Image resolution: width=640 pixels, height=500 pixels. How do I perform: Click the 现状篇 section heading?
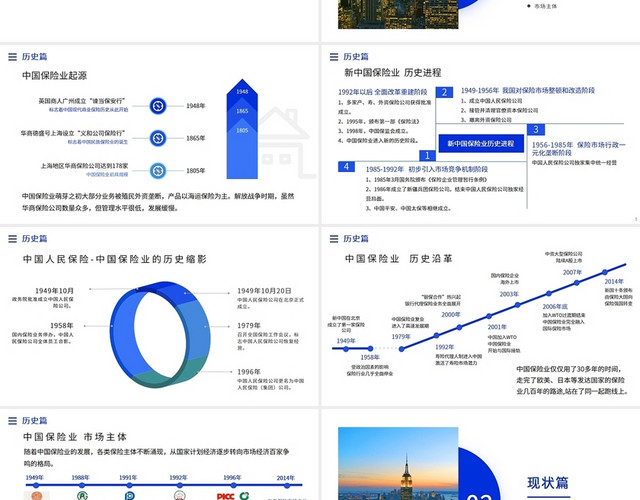[548, 483]
